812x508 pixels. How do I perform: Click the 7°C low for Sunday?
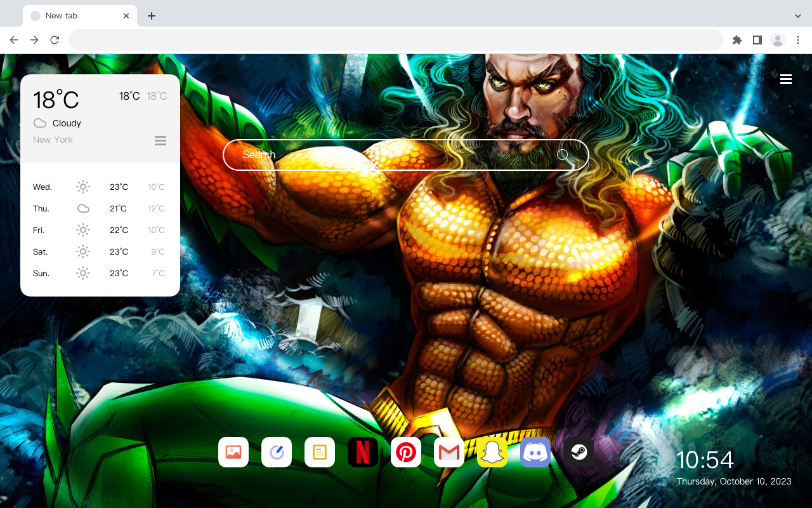point(158,273)
